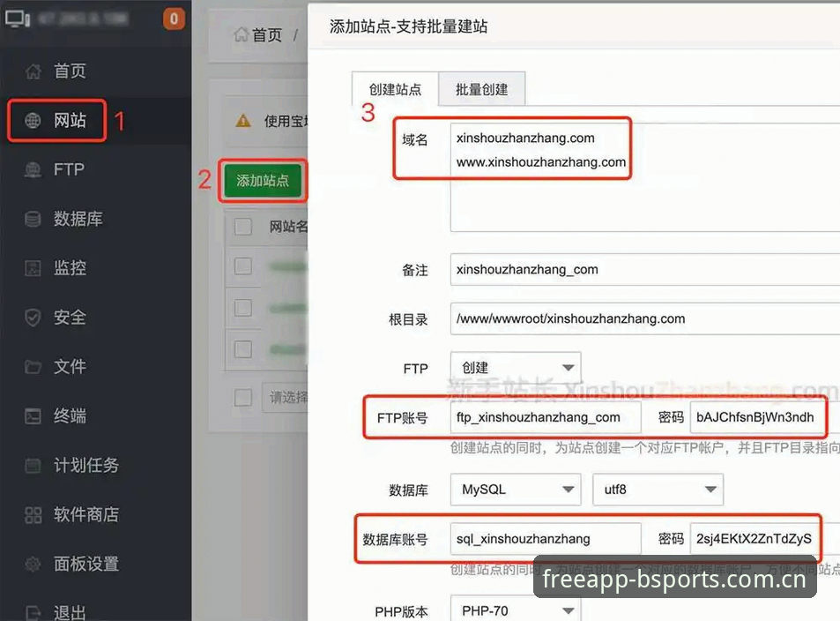Click the calendar icon beside 计划任务
Screen dimensions: 840x621
33,466
